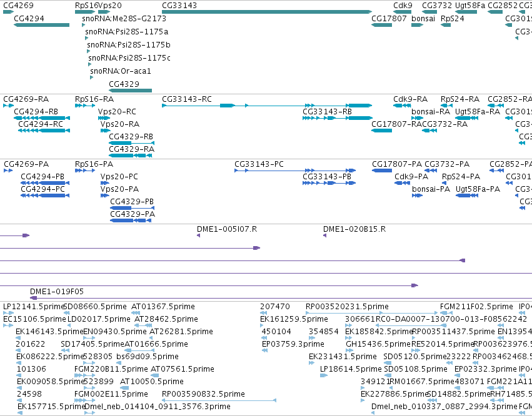Image resolution: width=532 pixels, height=416 pixels.
Task: Select the Ugt58Fa-PA protein label
Action: [478, 189]
